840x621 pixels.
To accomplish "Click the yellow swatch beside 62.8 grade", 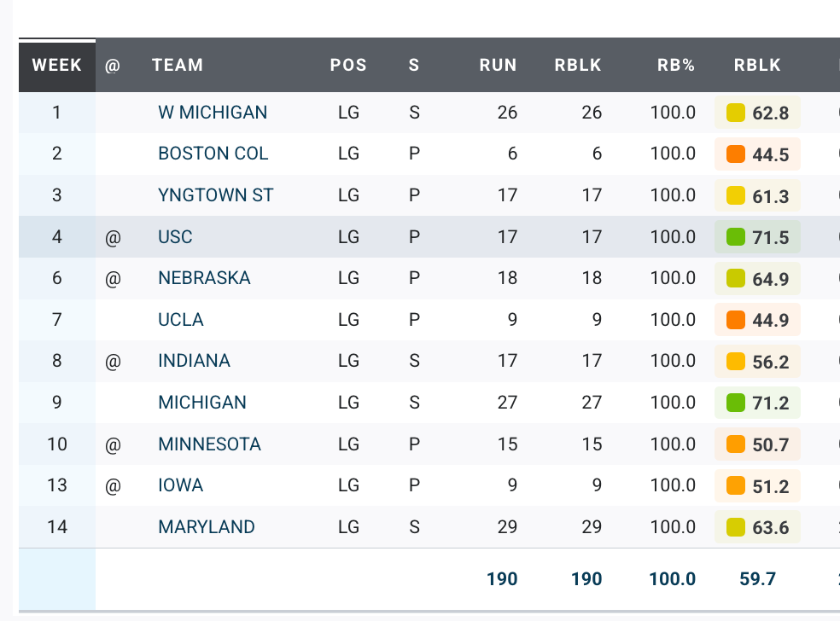I will pyautogui.click(x=736, y=113).
